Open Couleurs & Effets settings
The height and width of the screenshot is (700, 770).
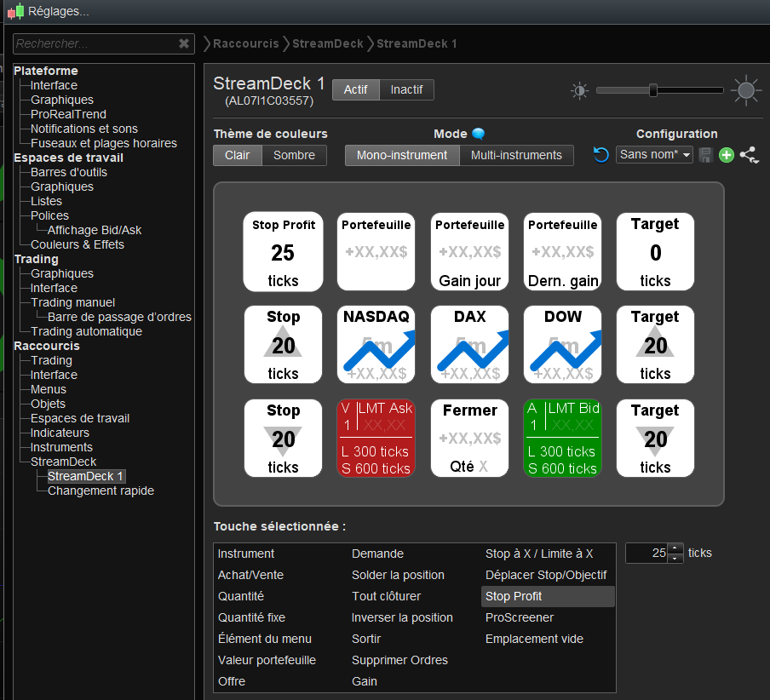point(78,244)
